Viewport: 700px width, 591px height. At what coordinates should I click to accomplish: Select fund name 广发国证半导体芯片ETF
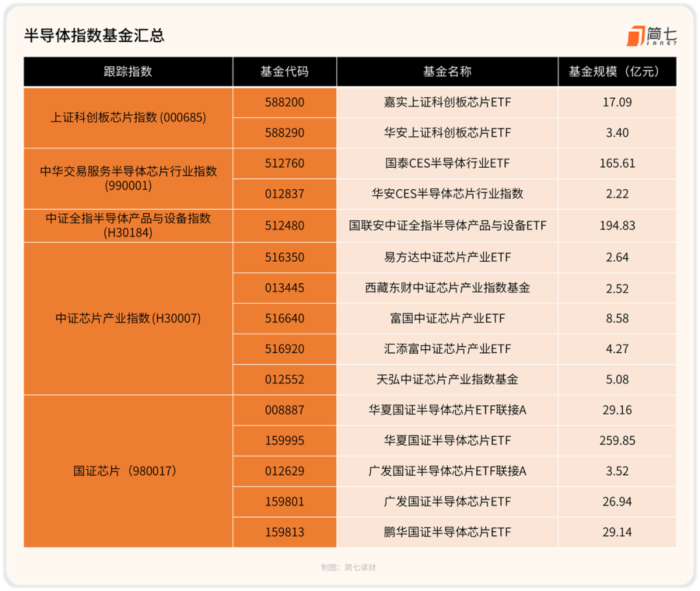click(x=447, y=502)
